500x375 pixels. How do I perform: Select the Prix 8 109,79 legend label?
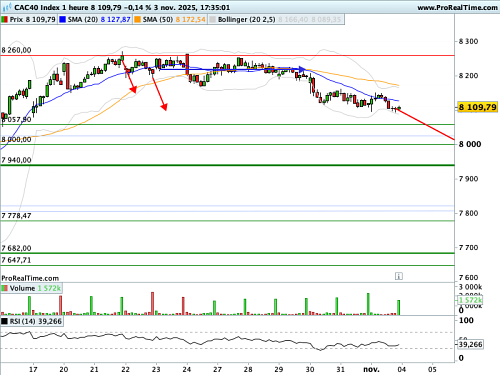coord(33,20)
